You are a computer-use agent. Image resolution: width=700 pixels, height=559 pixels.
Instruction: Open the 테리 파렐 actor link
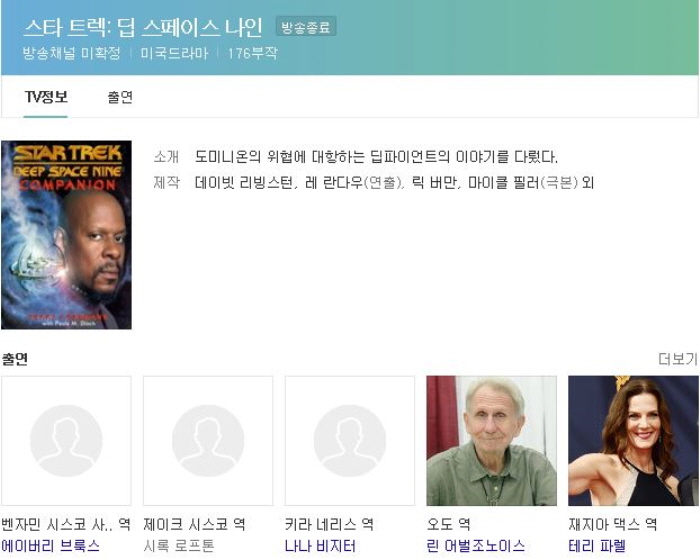coord(597,546)
